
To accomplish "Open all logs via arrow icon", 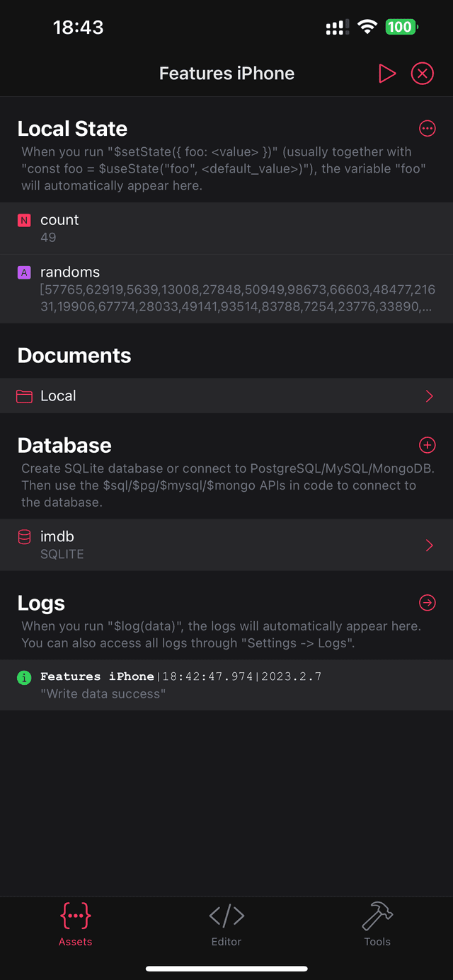I will coord(427,603).
